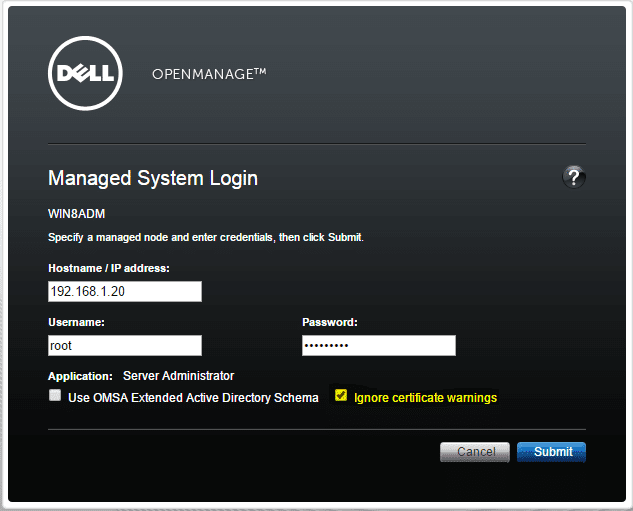This screenshot has width=633, height=511.
Task: Select the WIN8ADM system name text
Action: click(77, 214)
